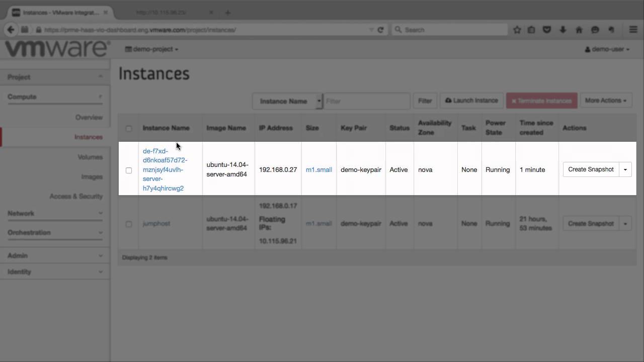
Task: Click the Time since created column header
Action: (x=536, y=128)
